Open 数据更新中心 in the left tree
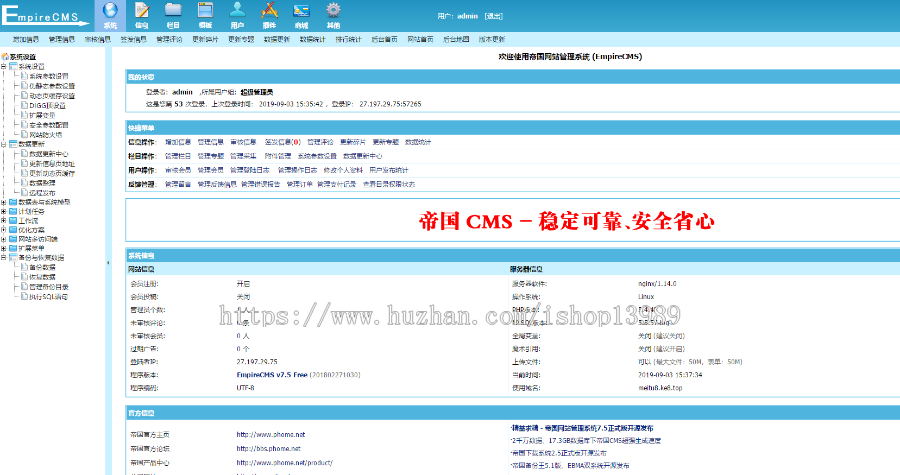Screen dimensions: 900x475 [49, 154]
